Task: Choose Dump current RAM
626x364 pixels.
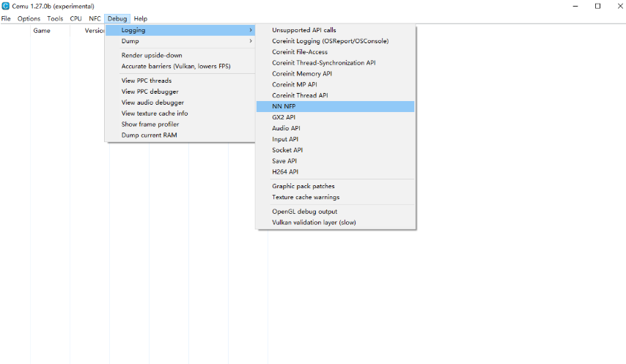Action: tap(149, 135)
